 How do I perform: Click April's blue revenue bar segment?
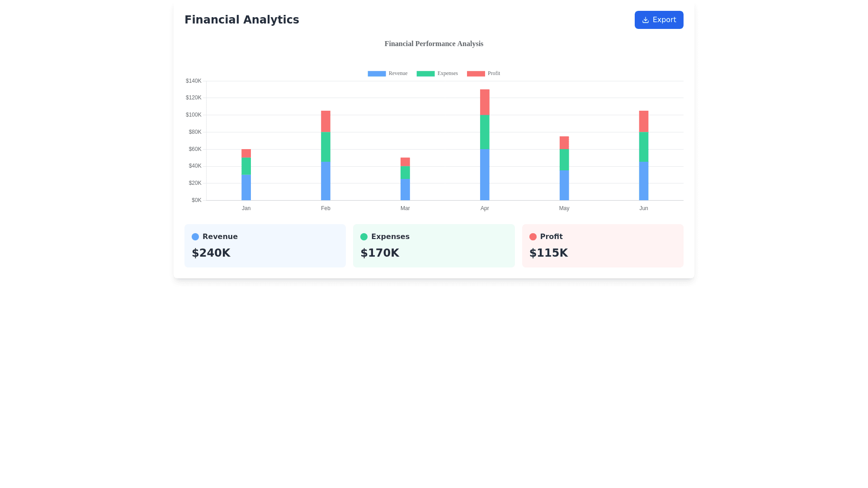(485, 174)
